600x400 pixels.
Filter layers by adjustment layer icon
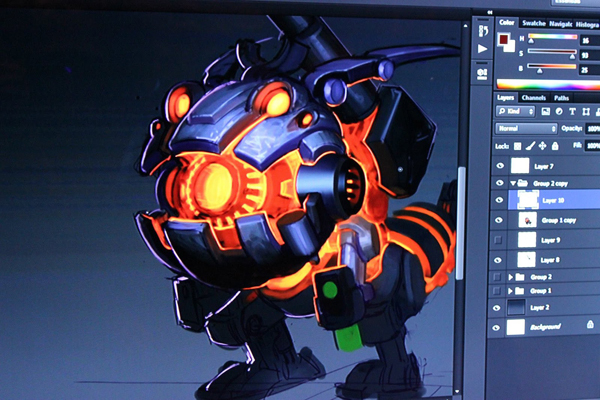pos(559,111)
